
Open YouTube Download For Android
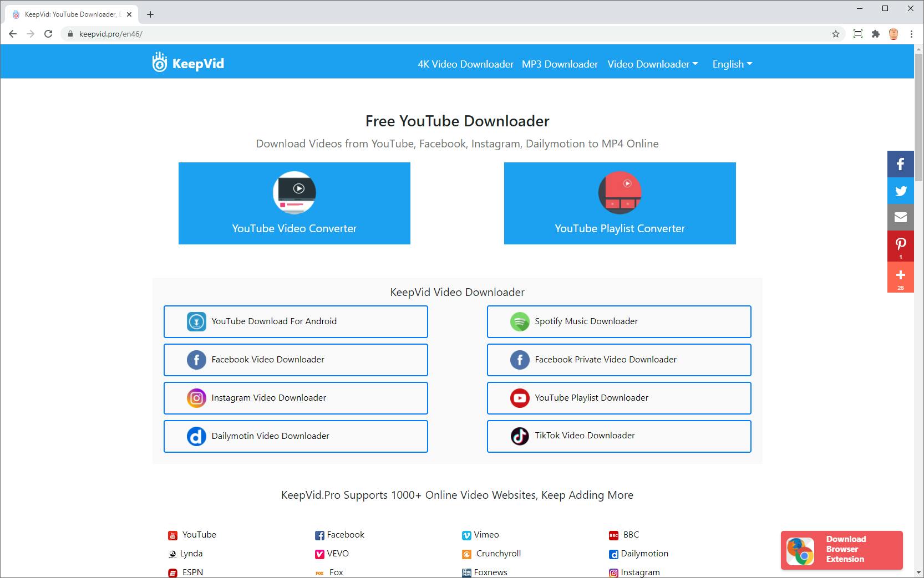(296, 321)
